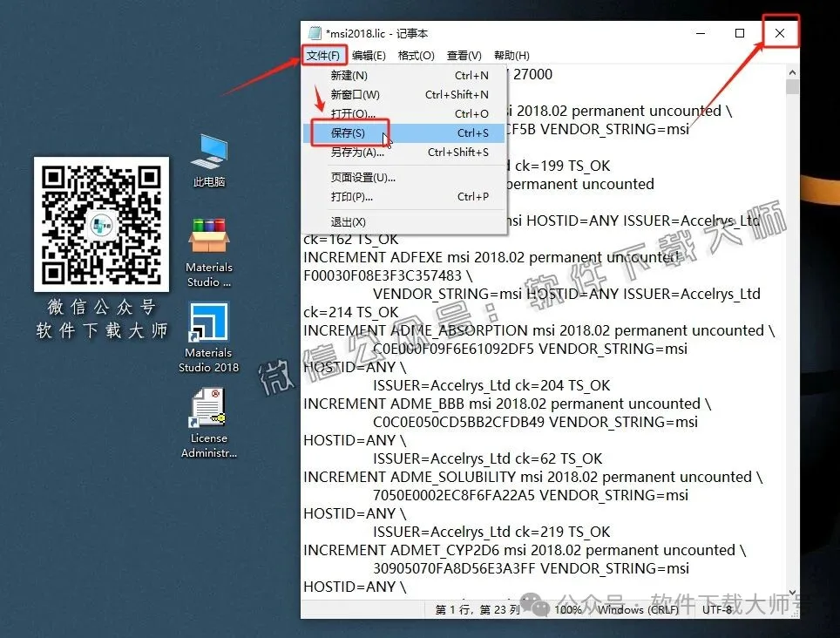
Task: Click the UTF-8 encoding indicator in status bar
Action: pyautogui.click(x=716, y=609)
